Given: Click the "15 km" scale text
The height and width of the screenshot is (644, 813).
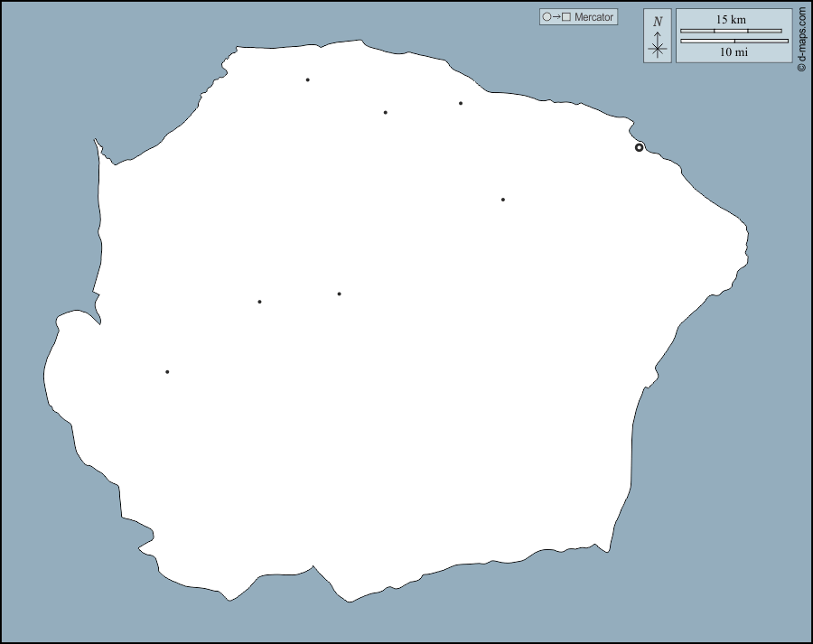Looking at the screenshot, I should click(731, 20).
